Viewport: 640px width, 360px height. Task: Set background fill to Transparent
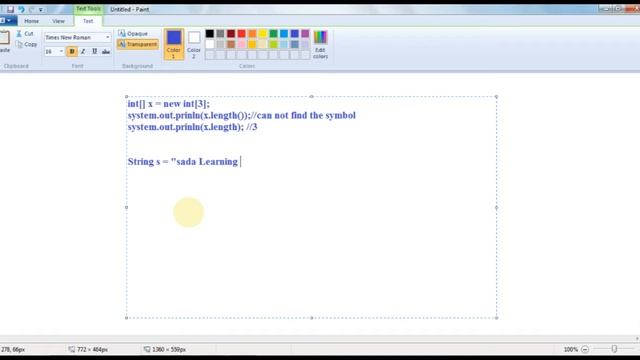(138, 44)
